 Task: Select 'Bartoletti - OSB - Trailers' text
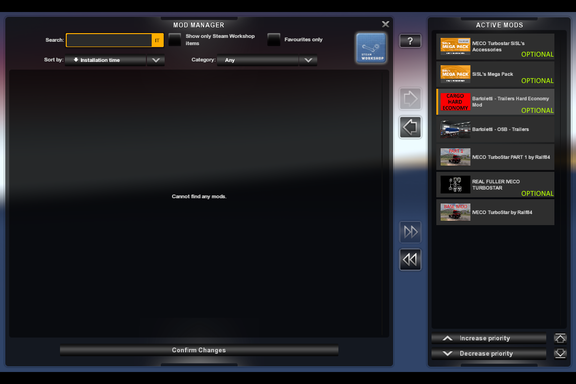(x=500, y=129)
